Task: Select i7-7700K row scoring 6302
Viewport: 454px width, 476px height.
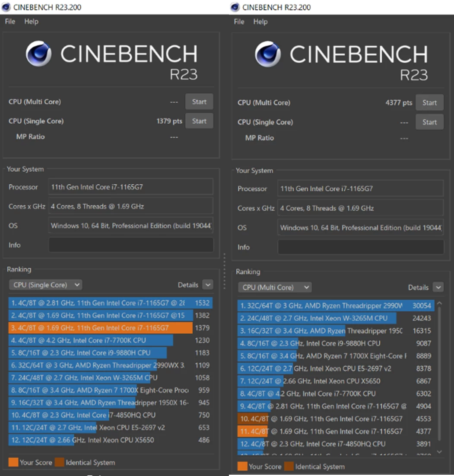Action: click(336, 393)
